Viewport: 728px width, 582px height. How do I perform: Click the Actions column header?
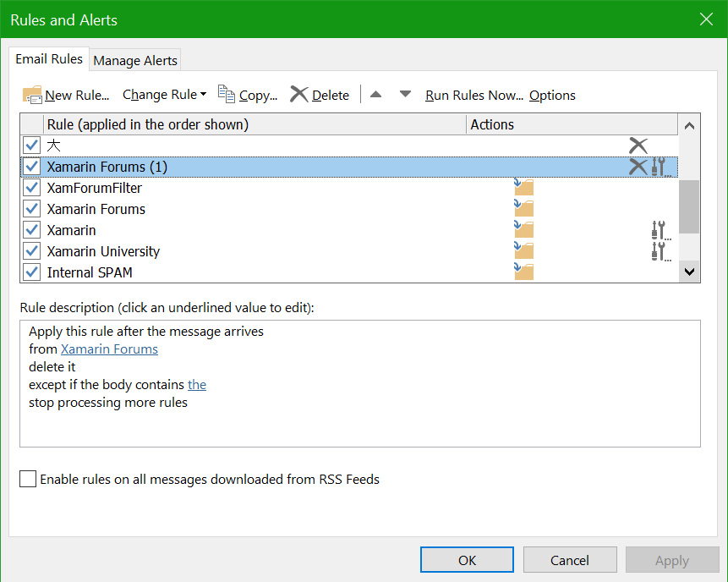pyautogui.click(x=572, y=124)
